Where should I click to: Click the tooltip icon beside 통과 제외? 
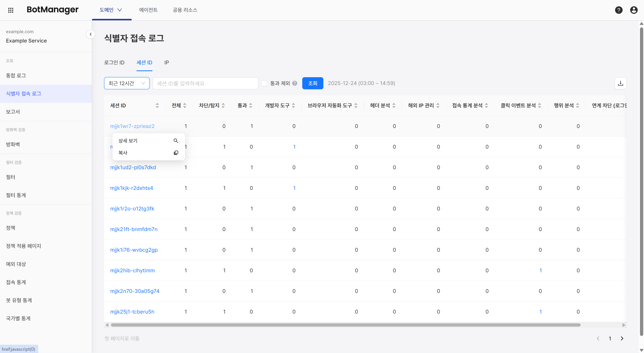point(294,83)
